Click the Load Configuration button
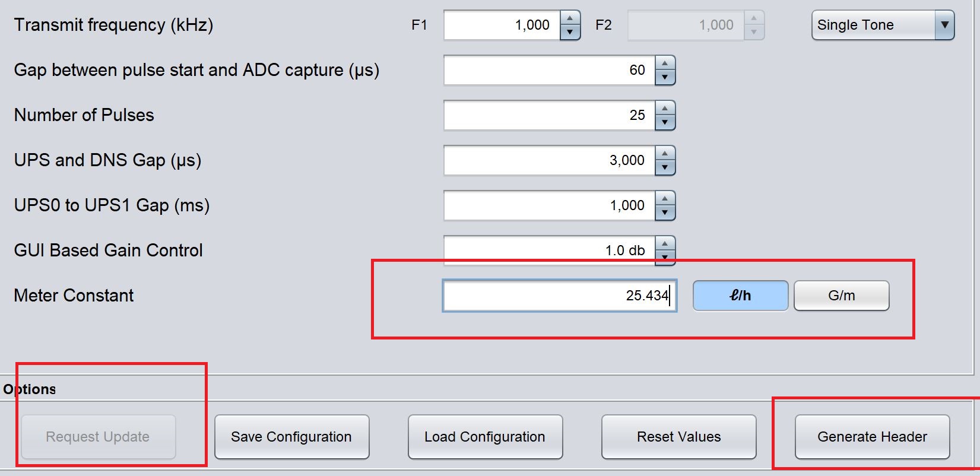 (484, 437)
